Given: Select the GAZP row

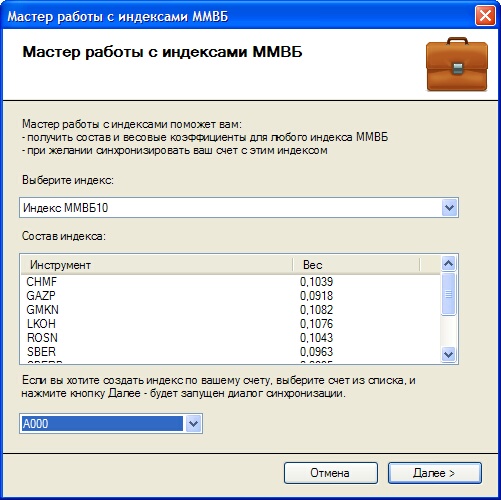Looking at the screenshot, I should pyautogui.click(x=230, y=296).
